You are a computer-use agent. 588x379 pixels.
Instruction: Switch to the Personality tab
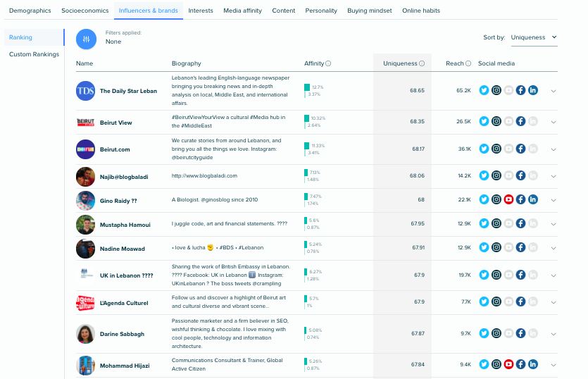(321, 11)
